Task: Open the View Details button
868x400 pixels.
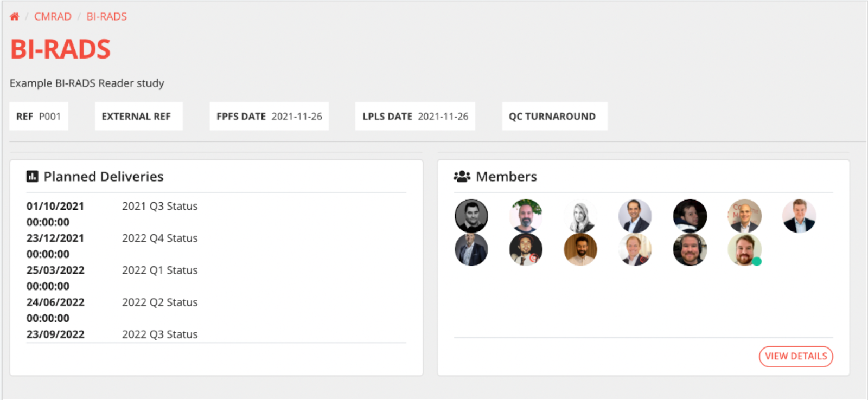Action: coord(796,356)
